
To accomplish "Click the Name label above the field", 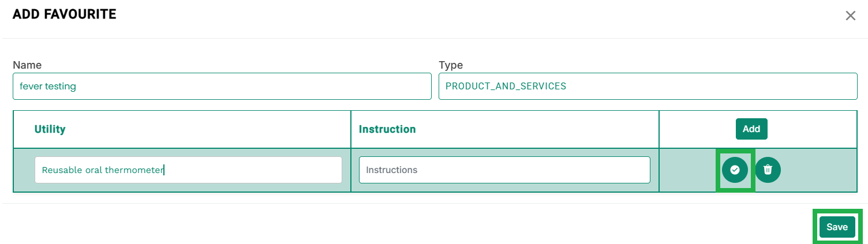I will pyautogui.click(x=27, y=65).
